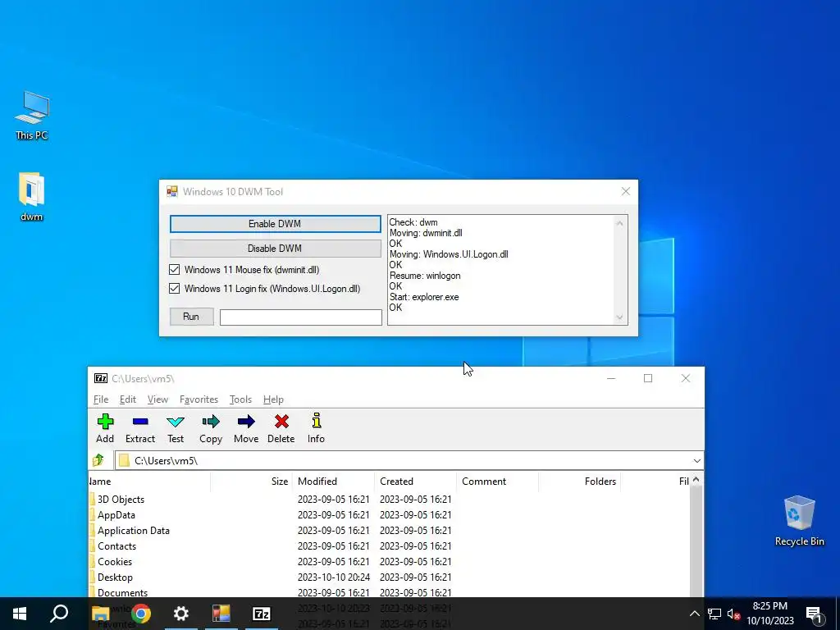Toggle Windows 11 Login fix checkbox

[174, 288]
